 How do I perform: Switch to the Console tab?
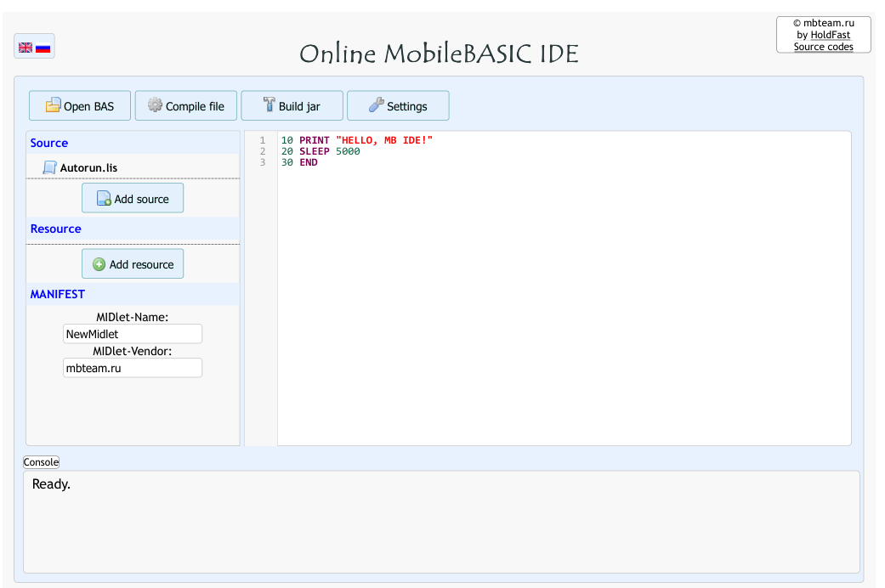tap(41, 461)
